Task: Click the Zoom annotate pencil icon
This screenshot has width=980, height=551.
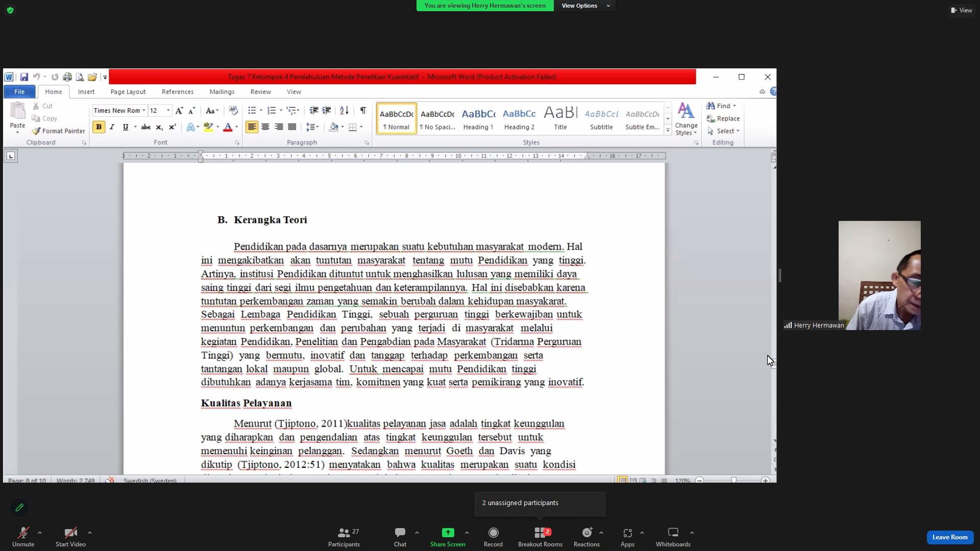Action: [19, 508]
